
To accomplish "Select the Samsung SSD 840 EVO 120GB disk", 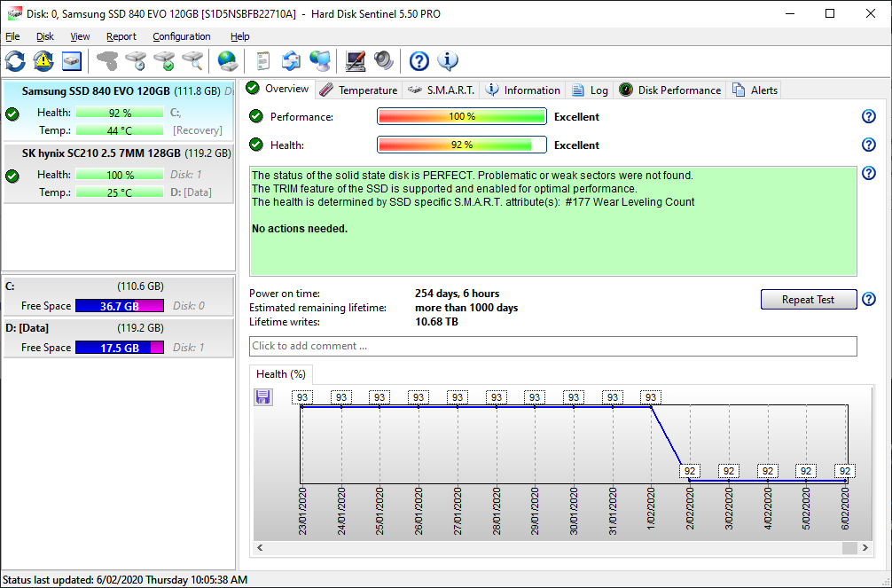I will [x=118, y=111].
